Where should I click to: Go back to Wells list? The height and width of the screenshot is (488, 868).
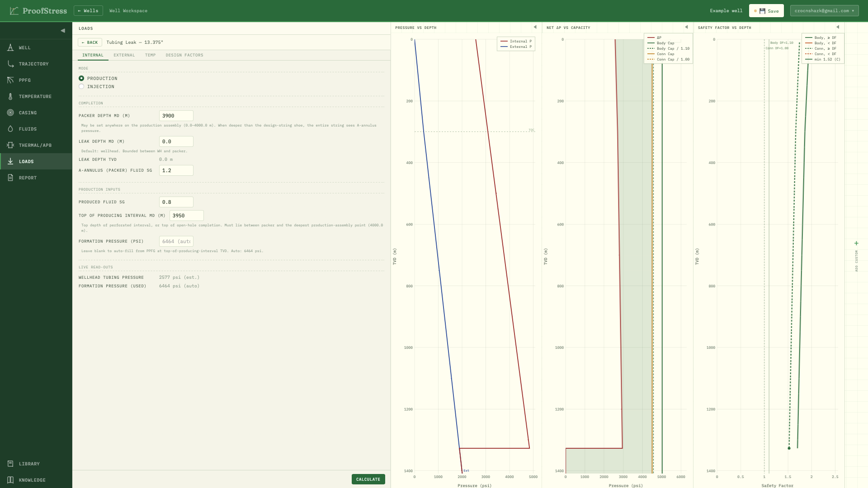88,11
